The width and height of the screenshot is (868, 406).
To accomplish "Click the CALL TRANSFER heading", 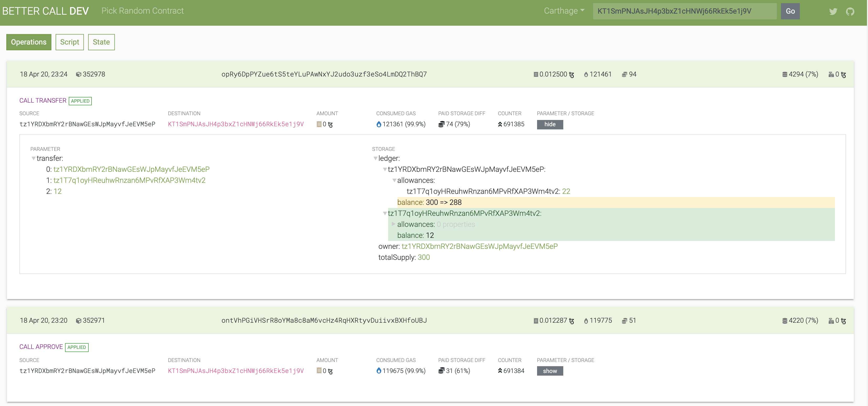I will tap(43, 101).
